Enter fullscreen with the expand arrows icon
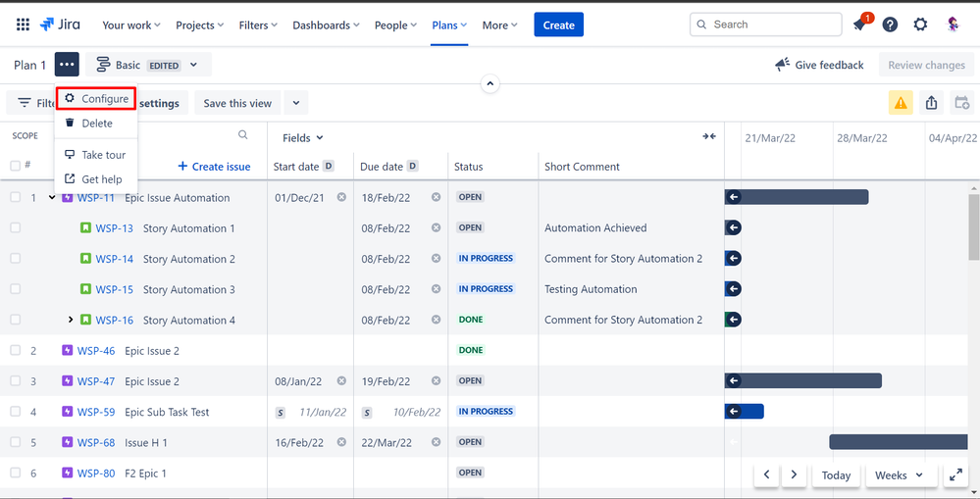The image size is (980, 499). click(x=956, y=475)
